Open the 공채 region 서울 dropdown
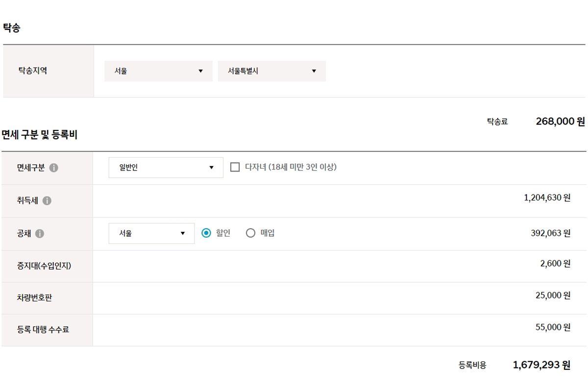Screen dimensions: 588x392 pyautogui.click(x=151, y=233)
